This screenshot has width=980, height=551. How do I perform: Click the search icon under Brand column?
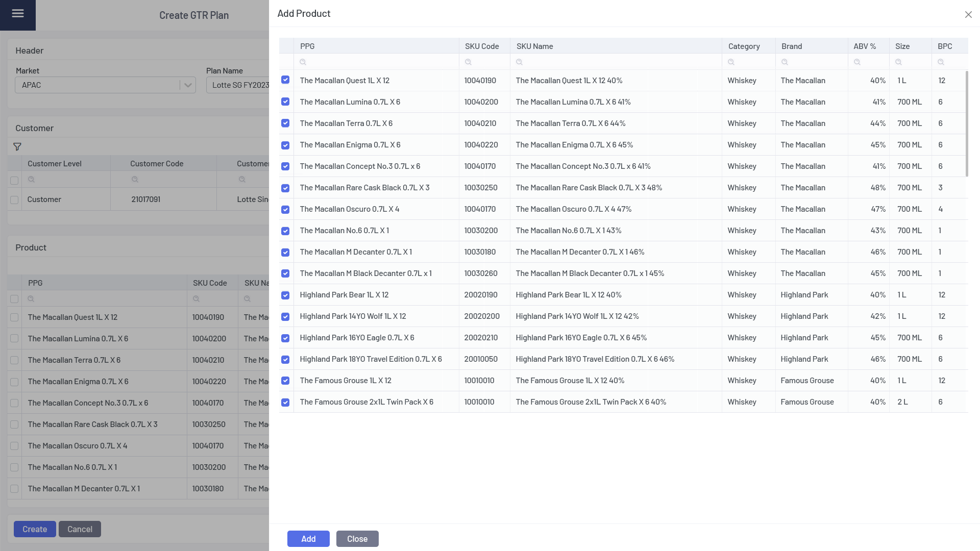click(x=785, y=62)
